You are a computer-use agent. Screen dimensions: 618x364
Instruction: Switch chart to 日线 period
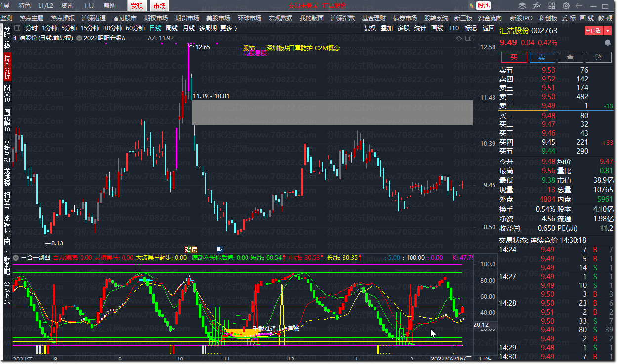tap(155, 28)
